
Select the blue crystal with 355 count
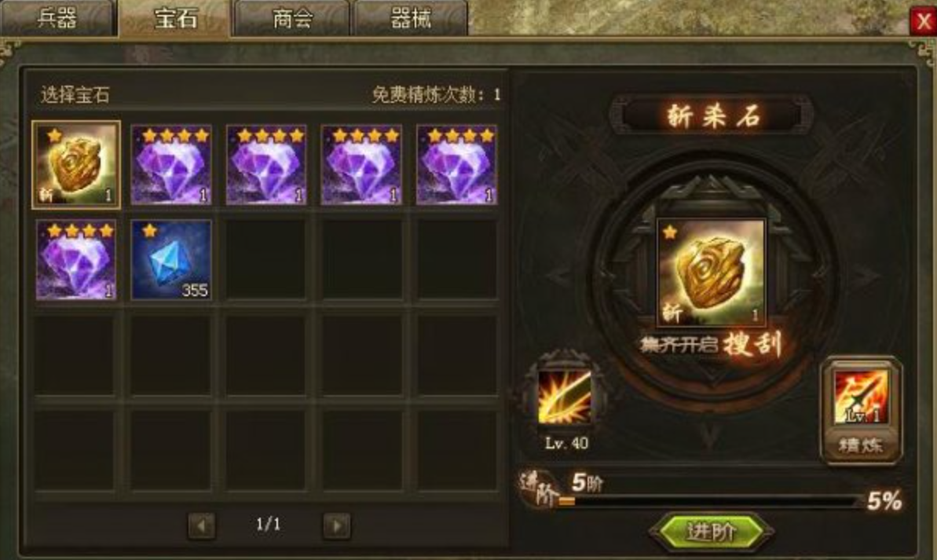pyautogui.click(x=171, y=259)
